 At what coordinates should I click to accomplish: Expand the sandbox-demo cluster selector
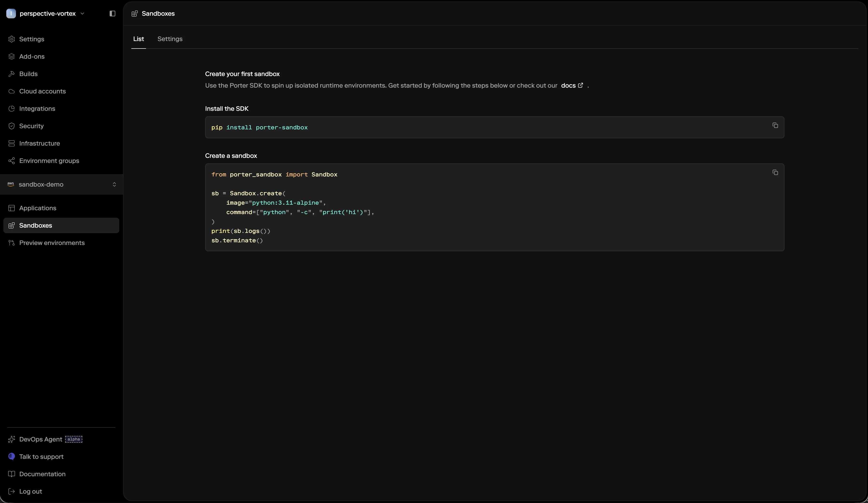point(62,184)
